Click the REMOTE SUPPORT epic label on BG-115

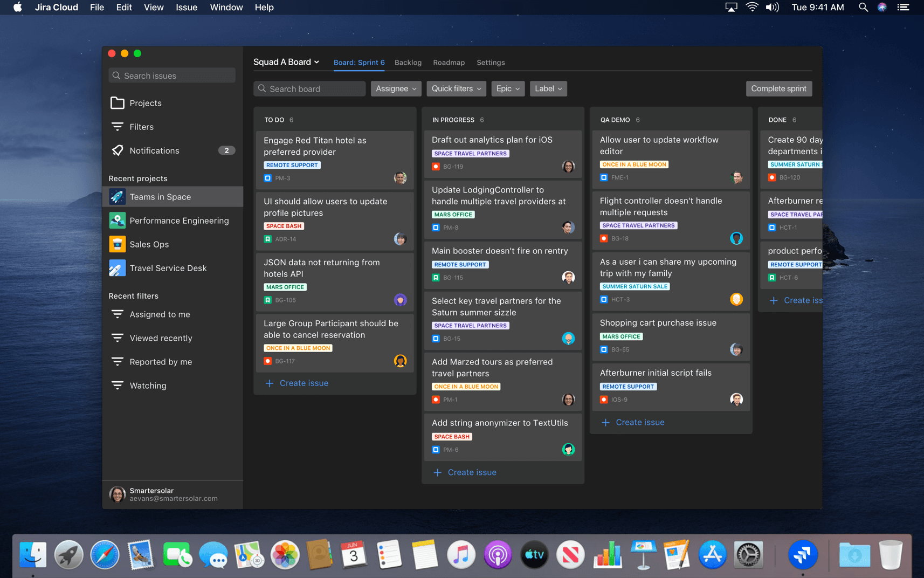click(460, 264)
